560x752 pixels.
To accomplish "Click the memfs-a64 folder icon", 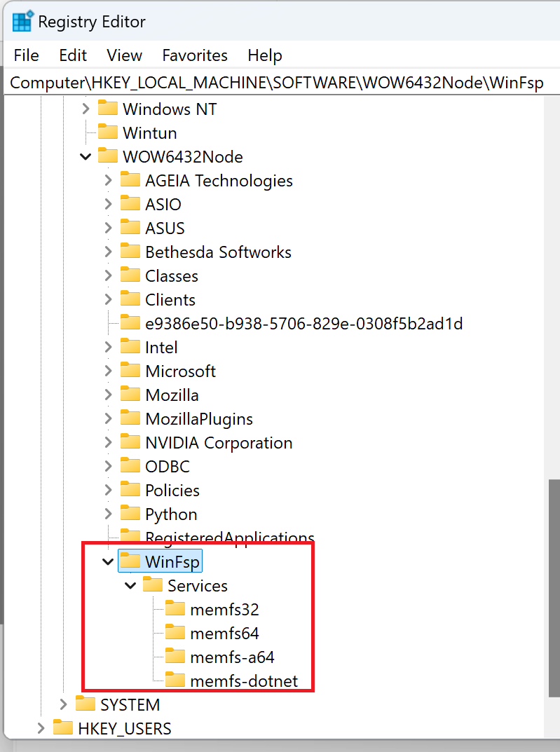I will (x=175, y=656).
